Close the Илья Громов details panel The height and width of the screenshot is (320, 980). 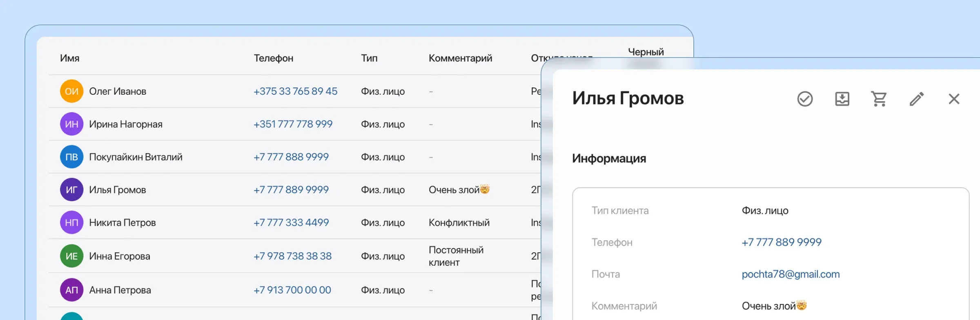(x=954, y=99)
